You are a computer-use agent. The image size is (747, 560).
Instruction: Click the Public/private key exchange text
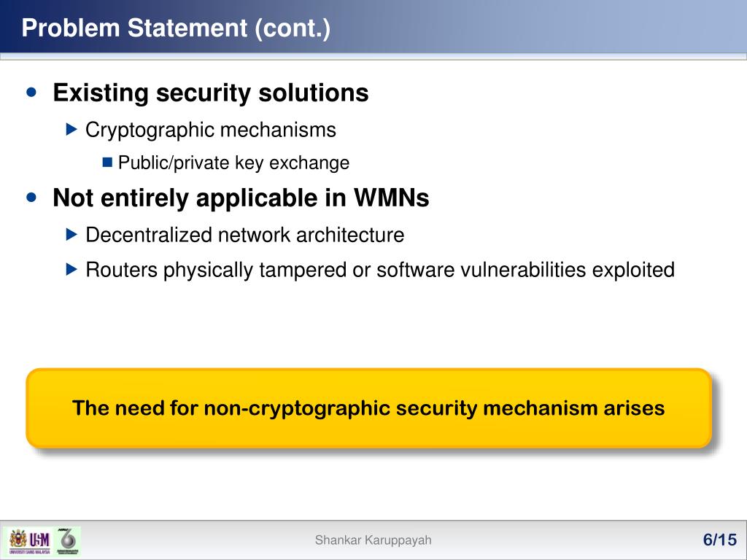(233, 163)
